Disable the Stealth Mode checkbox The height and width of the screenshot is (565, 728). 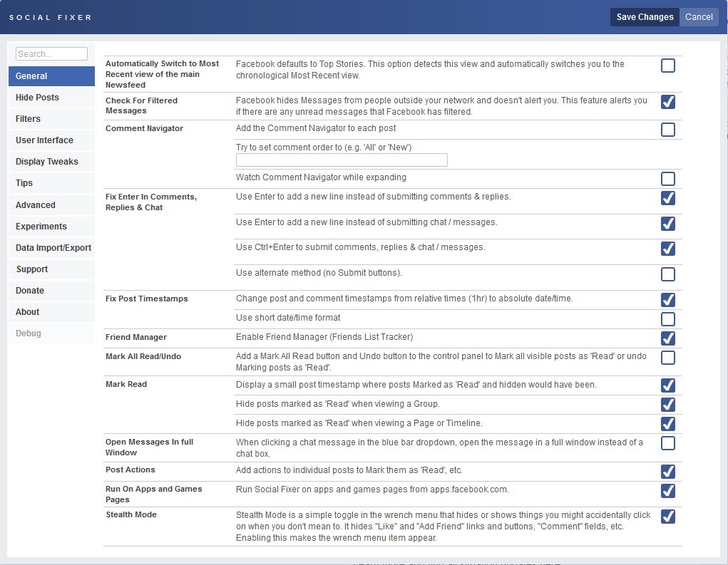click(x=667, y=517)
